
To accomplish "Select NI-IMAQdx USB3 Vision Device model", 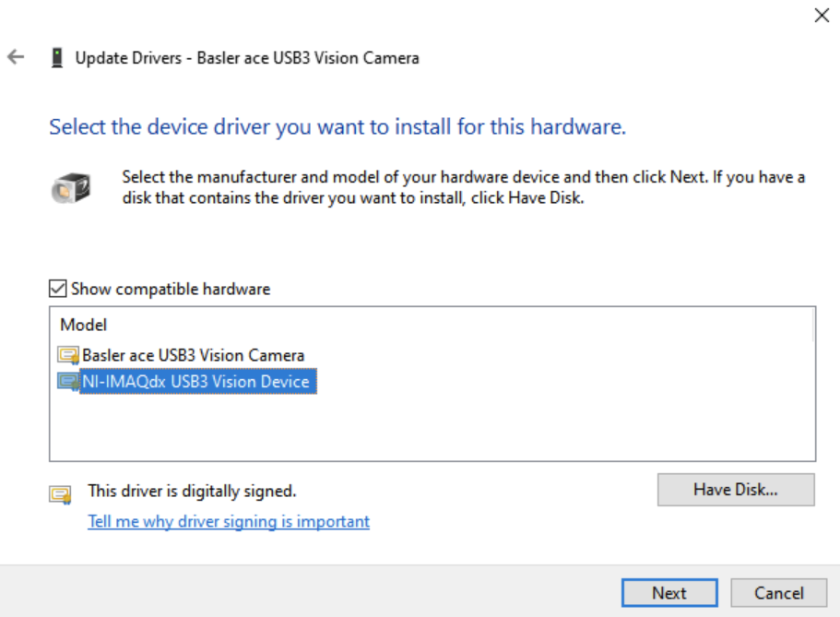I will (198, 381).
